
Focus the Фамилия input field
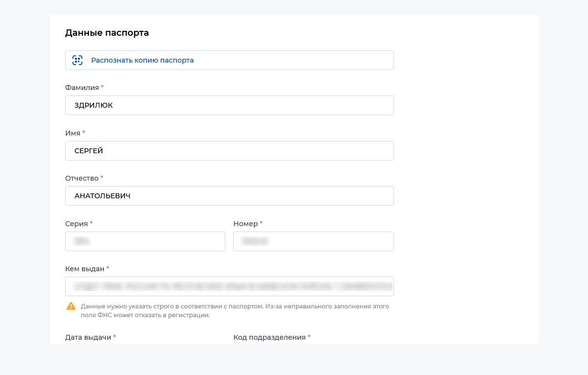point(229,105)
